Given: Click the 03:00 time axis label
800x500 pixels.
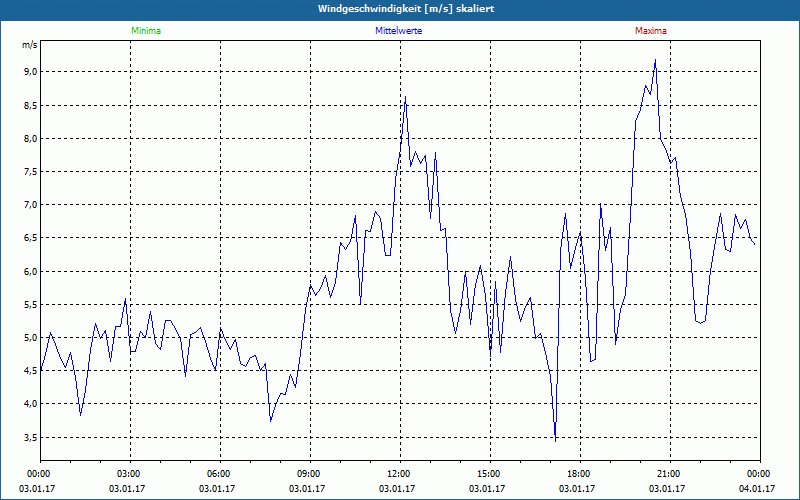Looking at the screenshot, I should (x=130, y=474).
